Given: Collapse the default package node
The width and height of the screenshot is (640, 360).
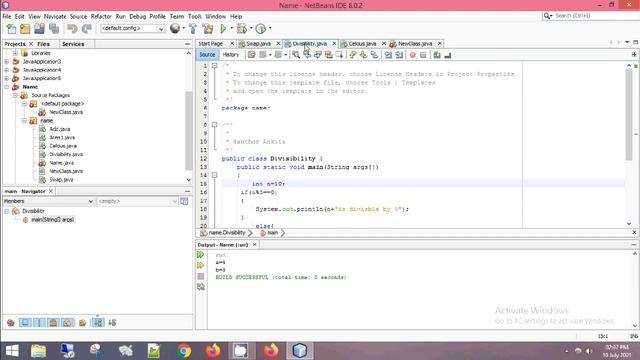Looking at the screenshot, I should [24, 104].
